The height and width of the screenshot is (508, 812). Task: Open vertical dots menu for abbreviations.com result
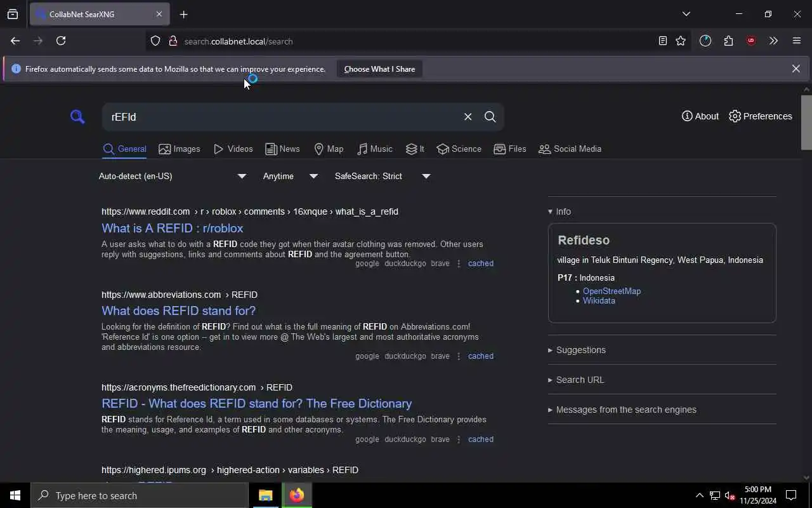(459, 356)
